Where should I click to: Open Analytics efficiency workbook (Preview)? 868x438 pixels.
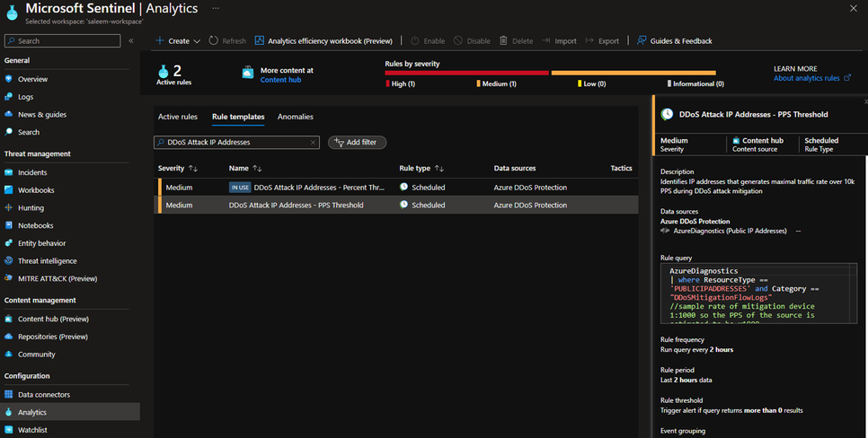(x=323, y=41)
